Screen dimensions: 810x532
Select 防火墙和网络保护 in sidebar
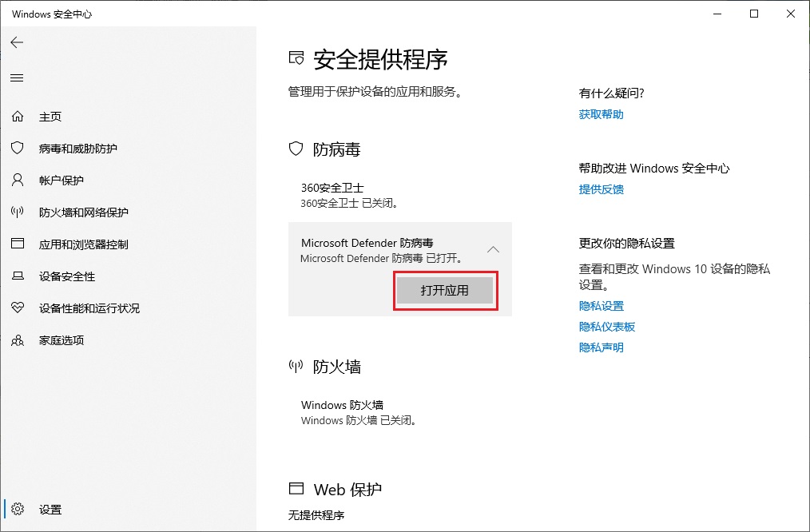128,212
